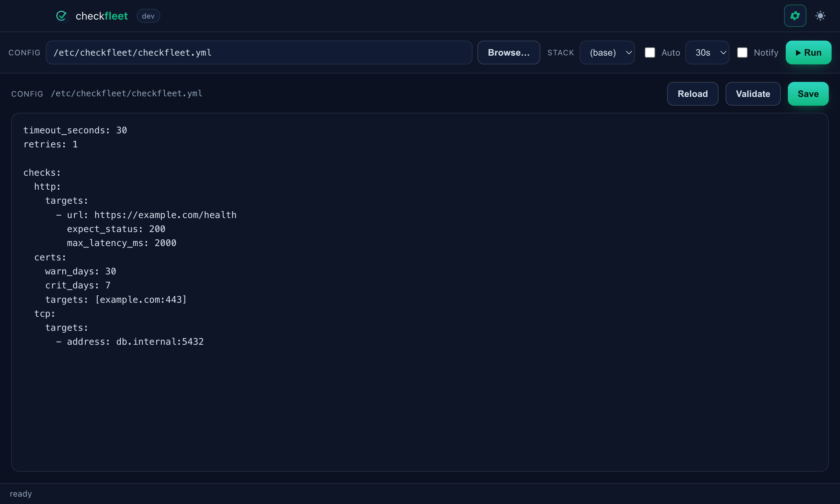This screenshot has height=504, width=840.
Task: Open settings via the gear icon
Action: coord(795,16)
